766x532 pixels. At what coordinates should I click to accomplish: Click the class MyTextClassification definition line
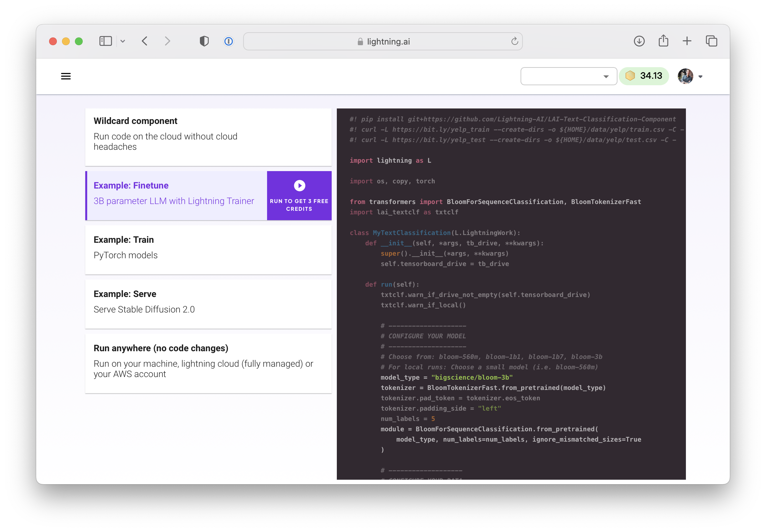[x=435, y=233]
